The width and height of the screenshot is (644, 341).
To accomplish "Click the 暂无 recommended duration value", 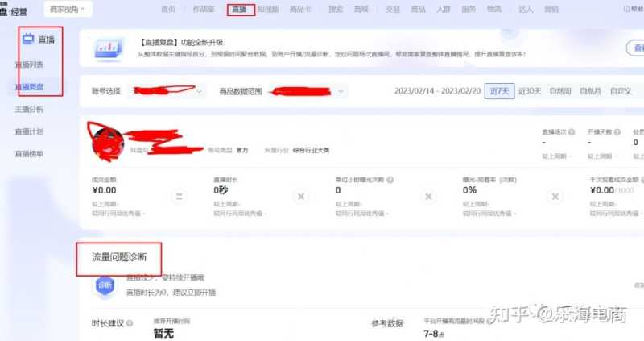I will click(x=163, y=333).
